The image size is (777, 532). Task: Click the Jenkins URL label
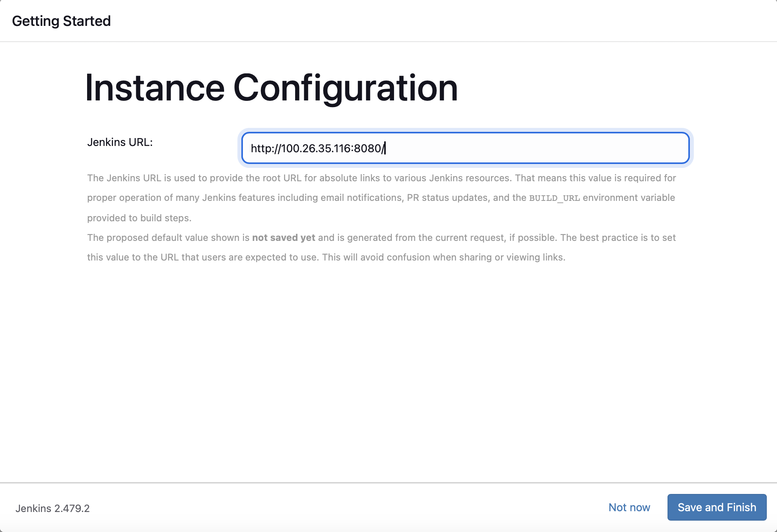[x=120, y=142]
